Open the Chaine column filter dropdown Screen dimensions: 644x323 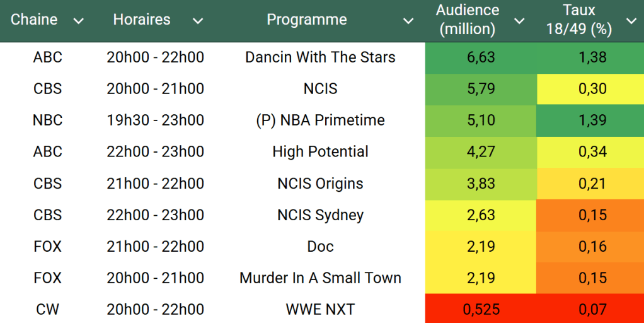point(78,21)
